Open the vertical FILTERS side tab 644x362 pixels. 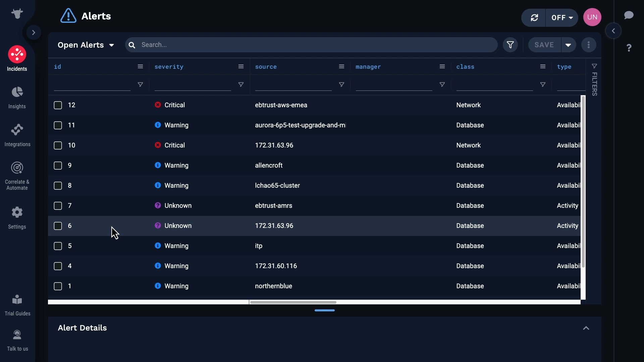594,80
